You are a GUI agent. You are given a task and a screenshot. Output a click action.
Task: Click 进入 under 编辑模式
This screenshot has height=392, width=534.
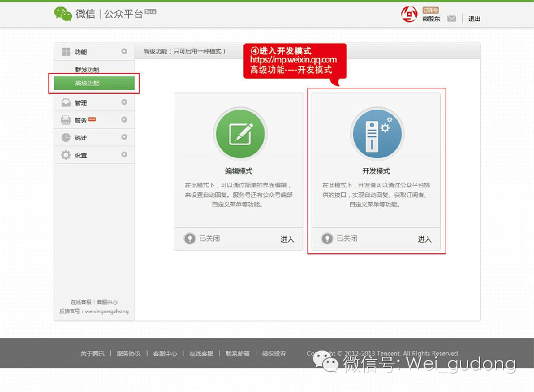pos(287,239)
